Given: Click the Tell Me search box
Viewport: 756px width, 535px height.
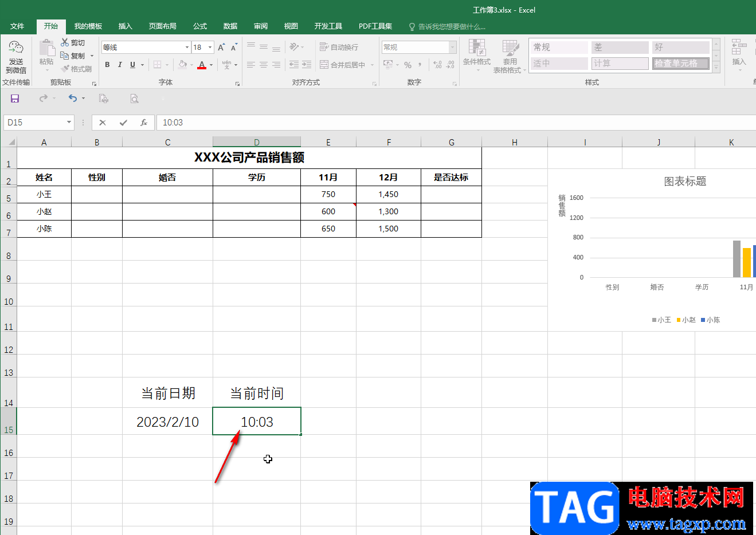Looking at the screenshot, I should pos(447,26).
